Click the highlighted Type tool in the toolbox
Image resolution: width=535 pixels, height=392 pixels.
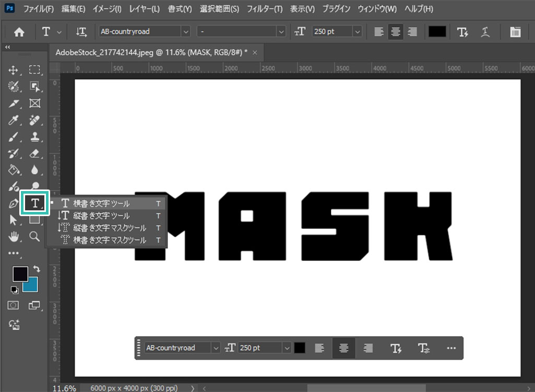35,204
